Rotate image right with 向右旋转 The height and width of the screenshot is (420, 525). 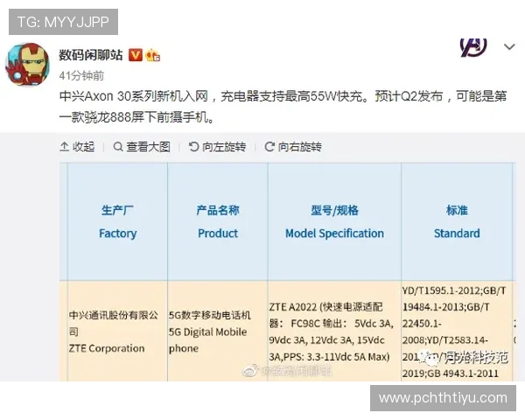click(x=293, y=147)
